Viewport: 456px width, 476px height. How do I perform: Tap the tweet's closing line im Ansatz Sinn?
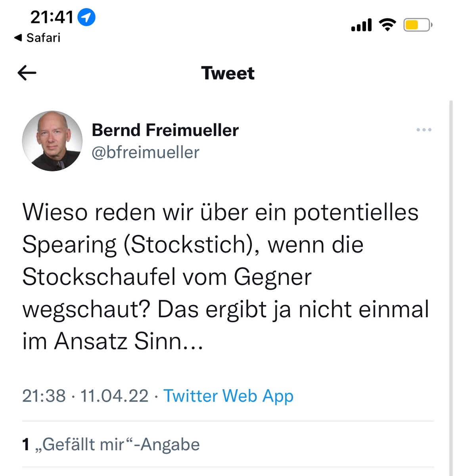(113, 341)
